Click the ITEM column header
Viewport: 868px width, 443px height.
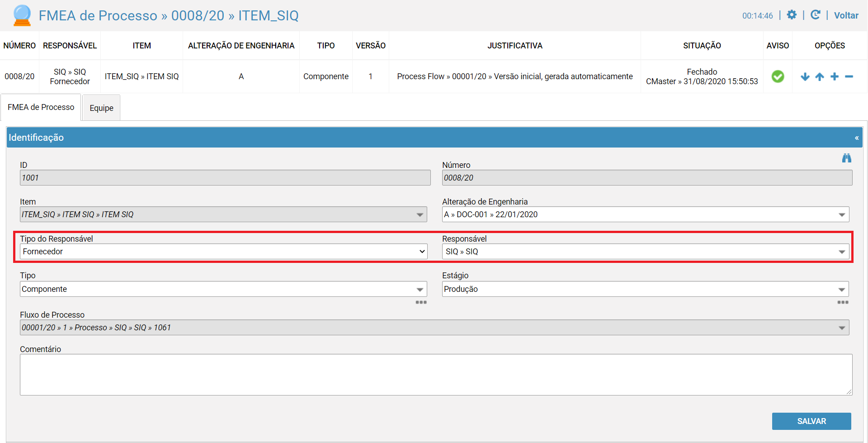142,46
